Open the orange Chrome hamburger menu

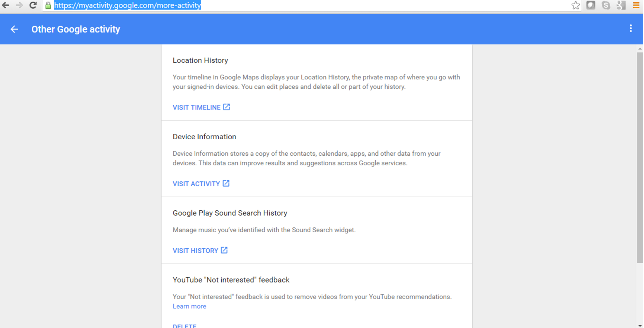pyautogui.click(x=636, y=5)
